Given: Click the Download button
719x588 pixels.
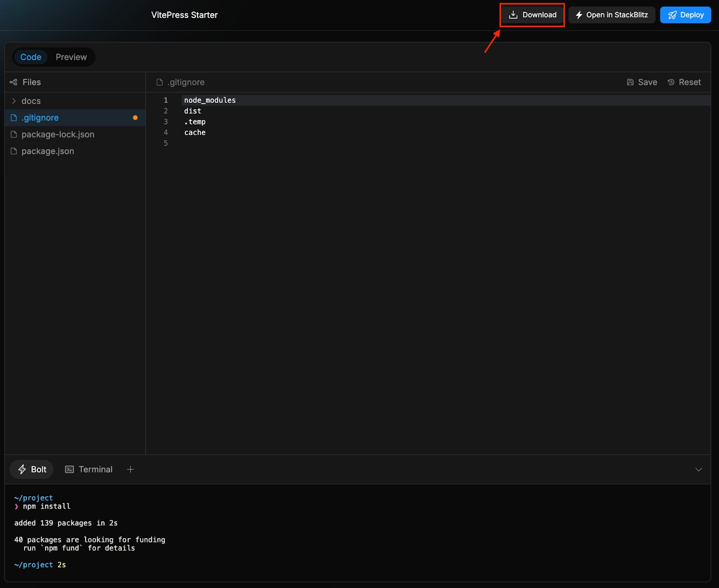Looking at the screenshot, I should pos(532,15).
